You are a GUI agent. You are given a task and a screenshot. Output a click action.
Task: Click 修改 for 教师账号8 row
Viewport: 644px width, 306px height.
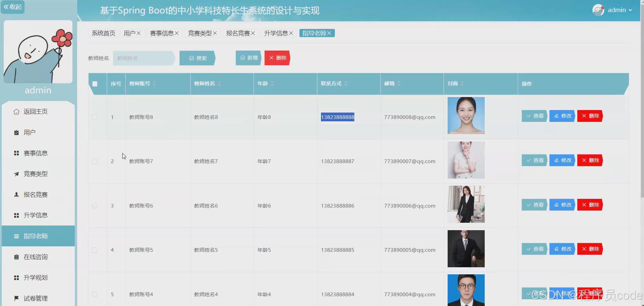pos(562,116)
